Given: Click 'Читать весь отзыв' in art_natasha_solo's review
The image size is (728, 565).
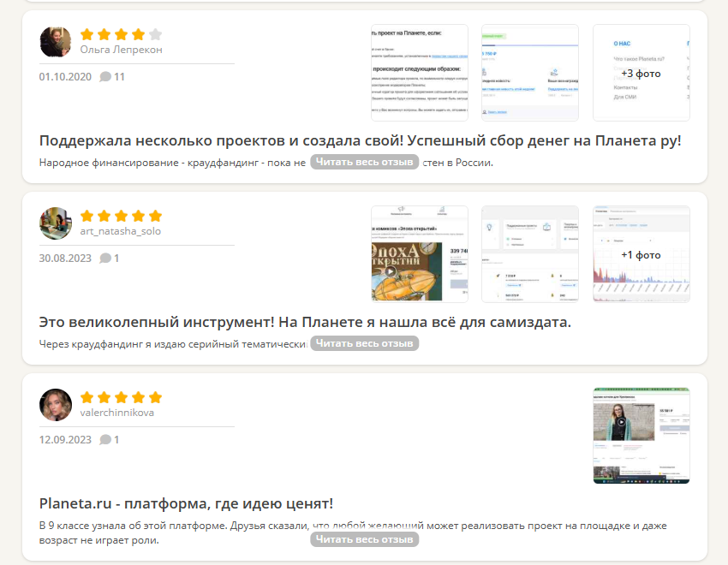Looking at the screenshot, I should (365, 343).
